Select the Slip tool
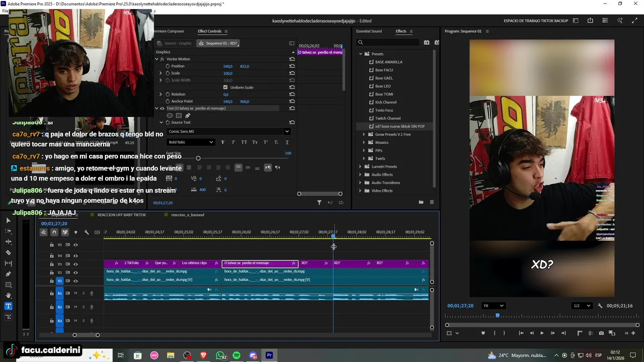The image size is (644, 362). point(8,263)
